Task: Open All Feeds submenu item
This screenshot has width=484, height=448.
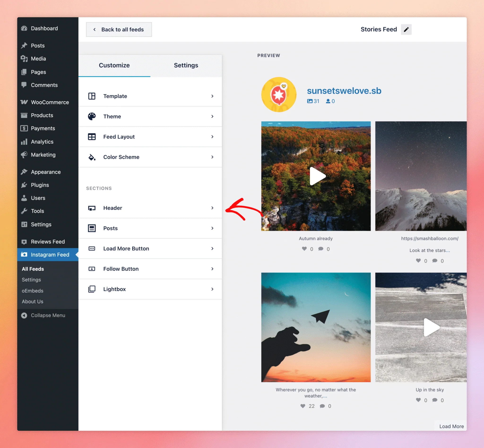Action: (x=33, y=269)
